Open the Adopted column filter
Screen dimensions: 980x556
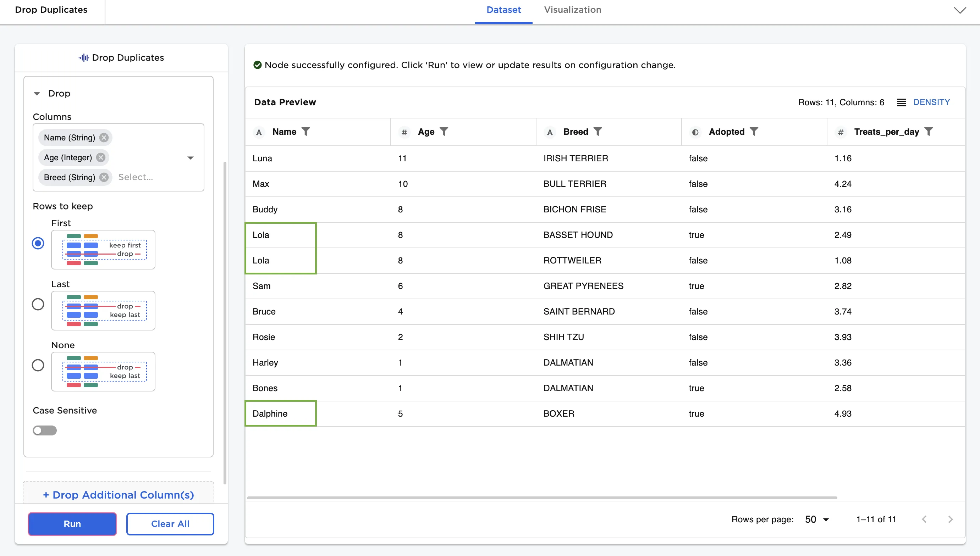click(754, 132)
